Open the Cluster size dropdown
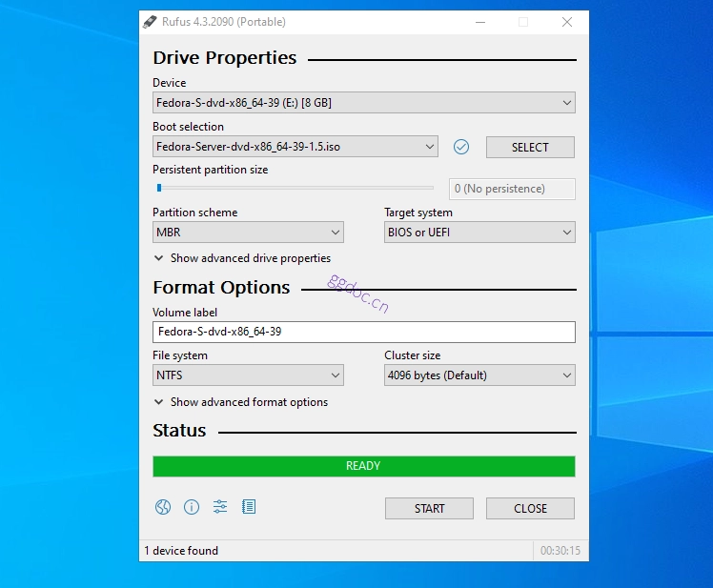 (x=479, y=375)
